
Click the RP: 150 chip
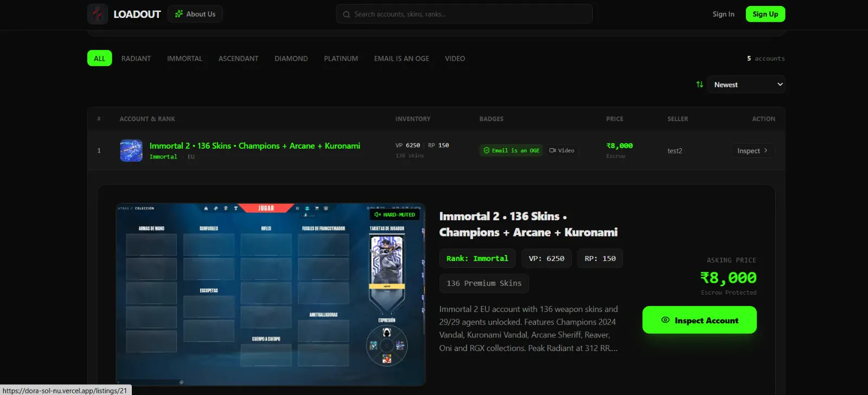600,259
